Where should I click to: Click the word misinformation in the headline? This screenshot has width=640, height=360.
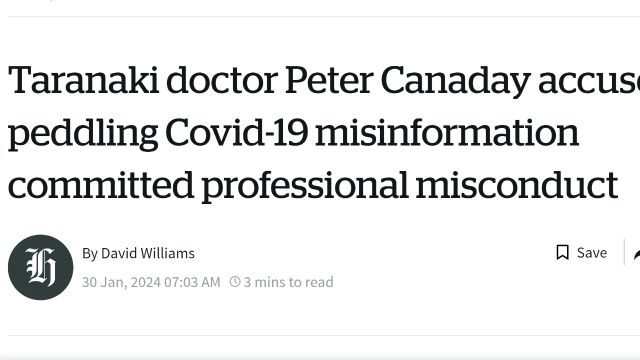coord(447,132)
